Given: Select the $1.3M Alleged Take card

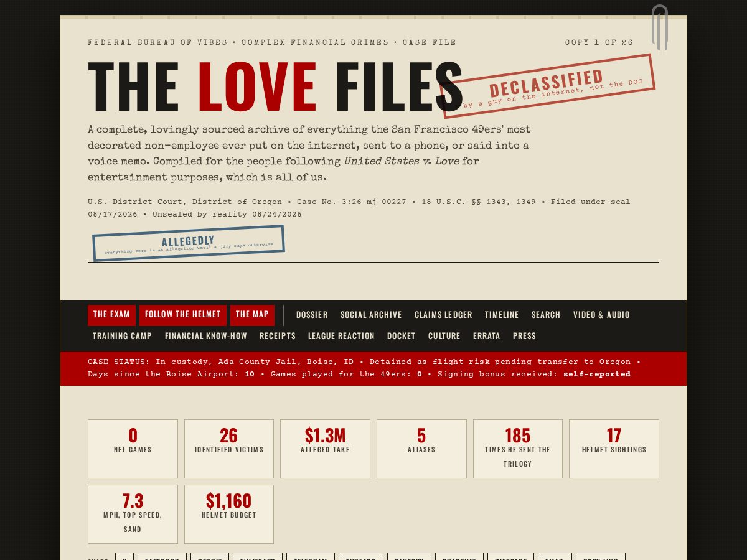Looking at the screenshot, I should coord(325,449).
